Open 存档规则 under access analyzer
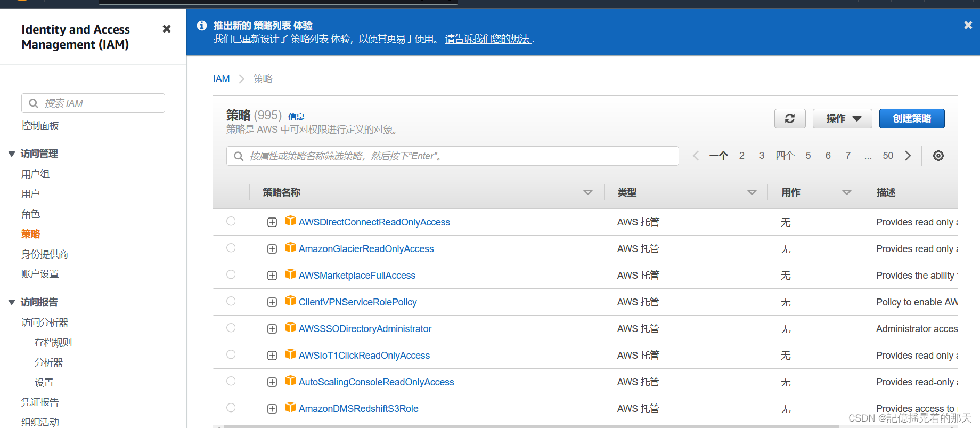Image resolution: width=980 pixels, height=428 pixels. click(53, 343)
